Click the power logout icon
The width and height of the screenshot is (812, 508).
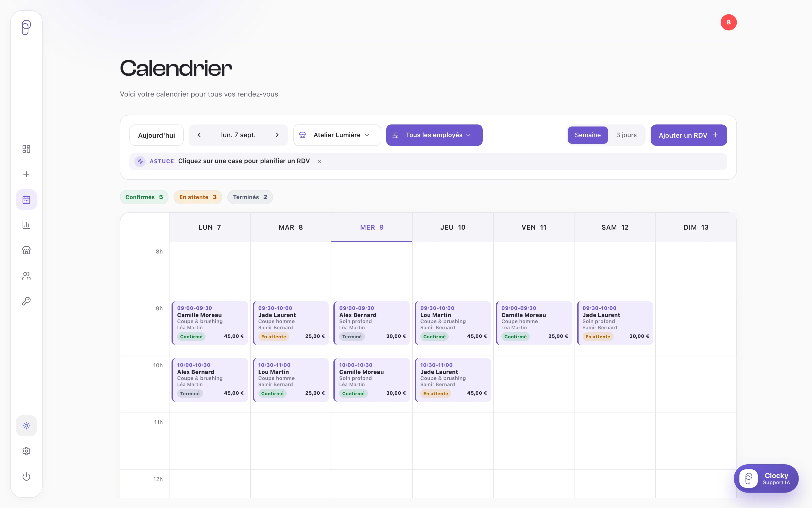(x=26, y=477)
